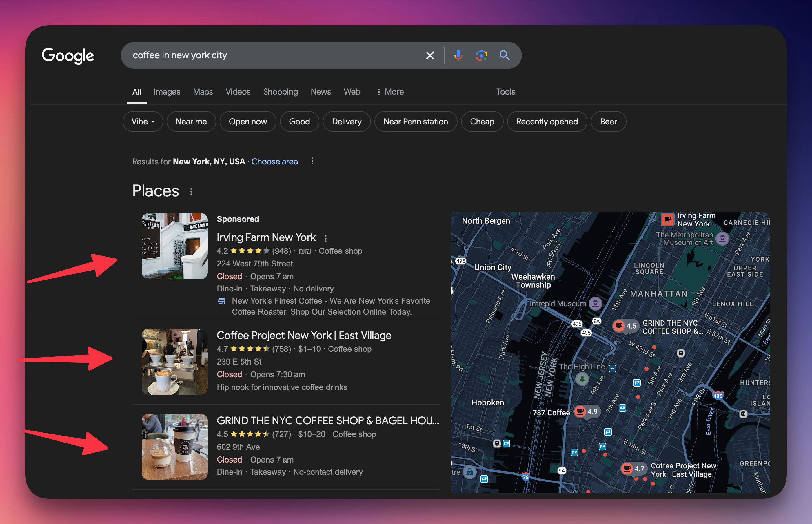The width and height of the screenshot is (812, 524).
Task: Click the Coffee Project pour-over thumbnail
Action: (x=175, y=361)
